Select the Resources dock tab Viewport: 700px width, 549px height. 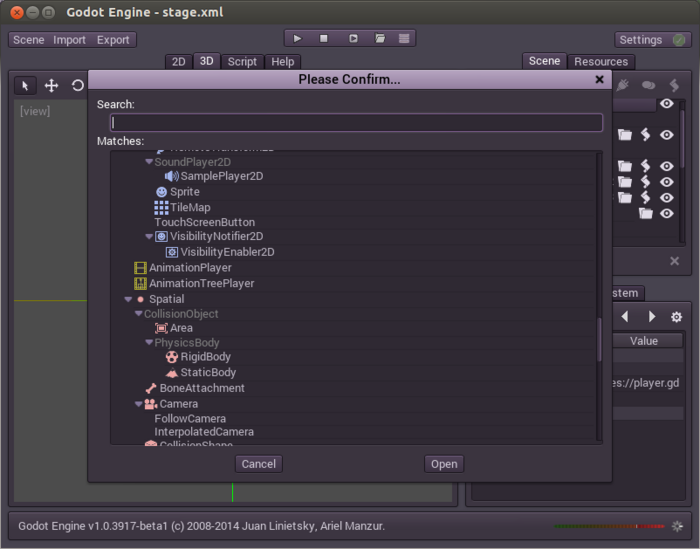pyautogui.click(x=601, y=62)
